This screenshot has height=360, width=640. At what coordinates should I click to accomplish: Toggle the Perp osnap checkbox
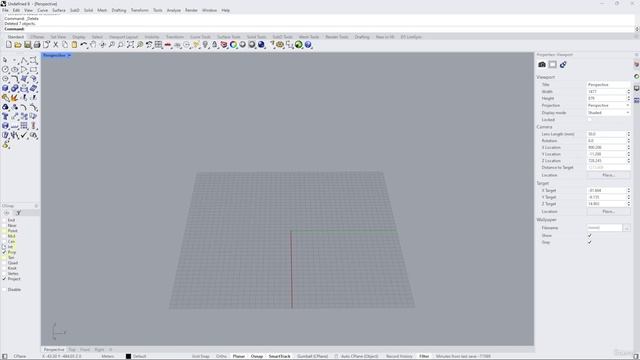point(4,252)
